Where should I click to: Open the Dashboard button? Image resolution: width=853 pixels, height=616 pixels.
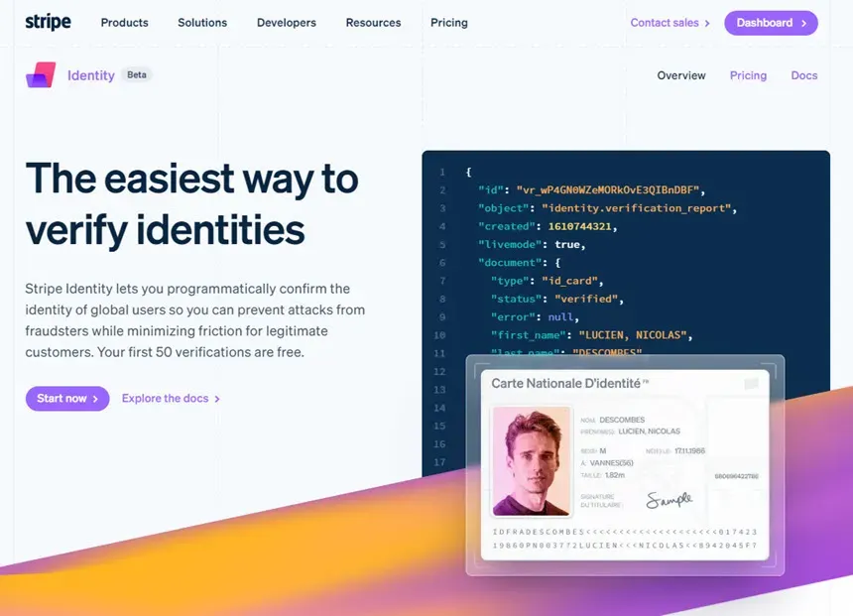point(771,23)
